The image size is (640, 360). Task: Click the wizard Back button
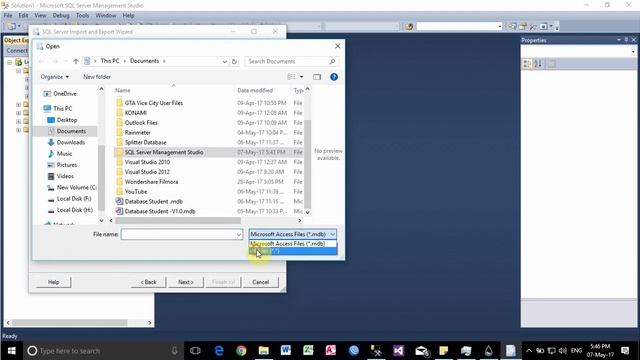149,282
